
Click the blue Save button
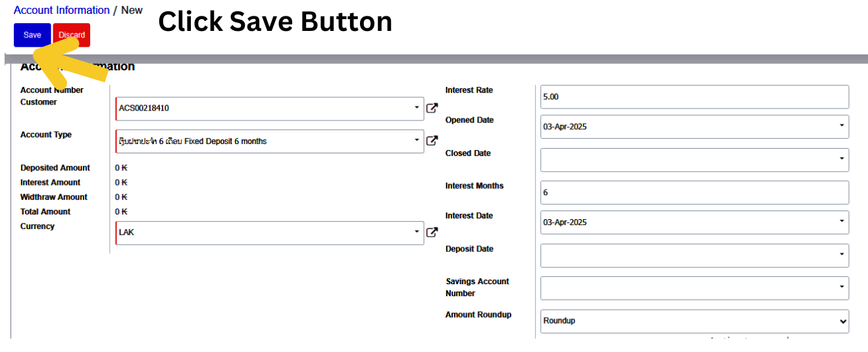[32, 35]
